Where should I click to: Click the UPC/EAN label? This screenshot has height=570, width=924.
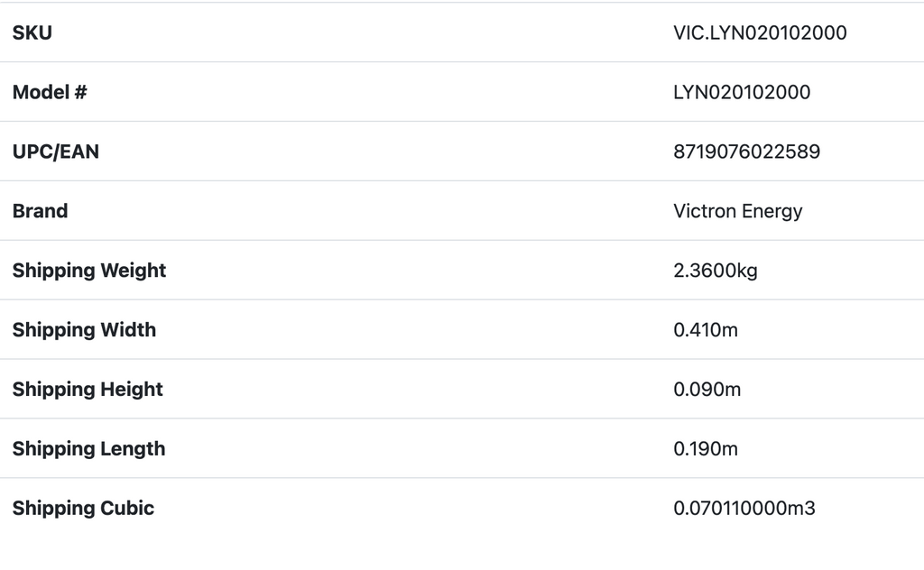(x=56, y=152)
